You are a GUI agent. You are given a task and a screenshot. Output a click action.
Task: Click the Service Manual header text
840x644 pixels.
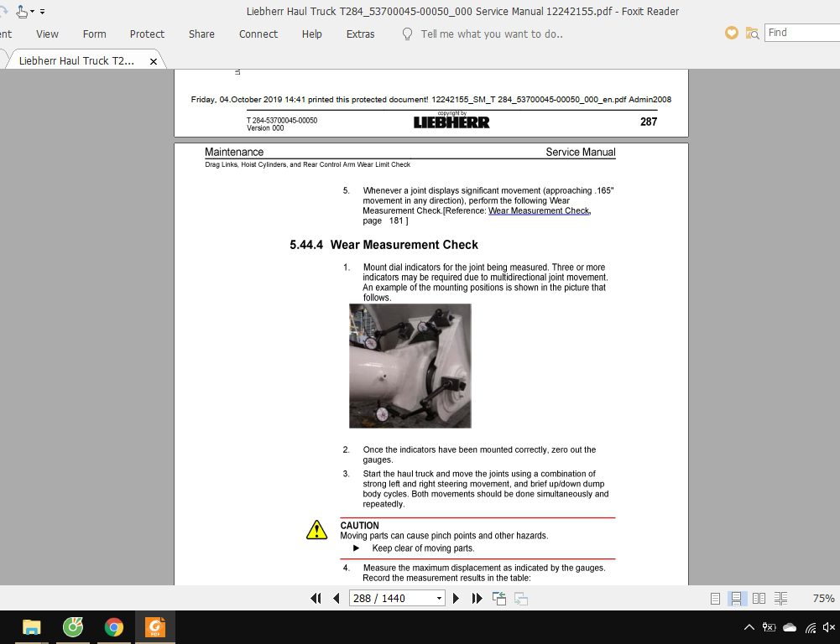[x=580, y=152]
